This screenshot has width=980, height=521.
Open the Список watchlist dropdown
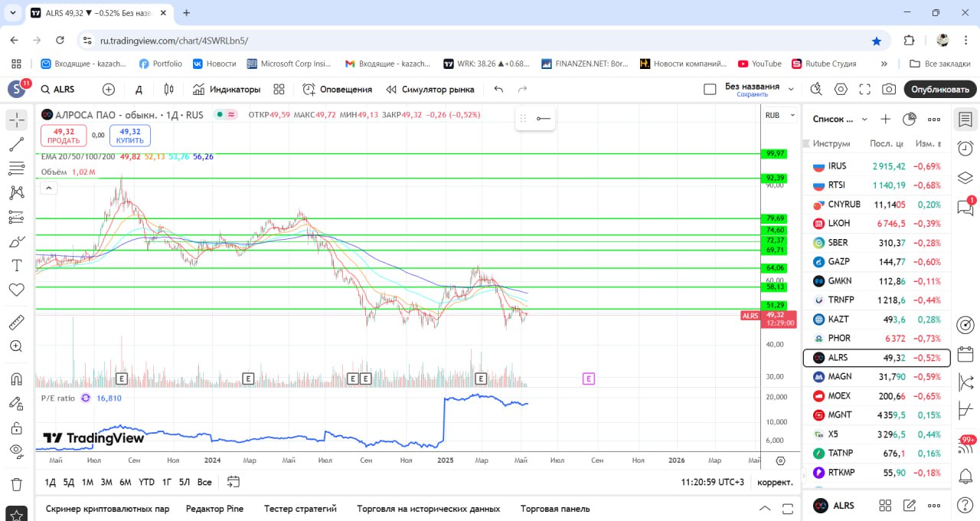click(840, 120)
